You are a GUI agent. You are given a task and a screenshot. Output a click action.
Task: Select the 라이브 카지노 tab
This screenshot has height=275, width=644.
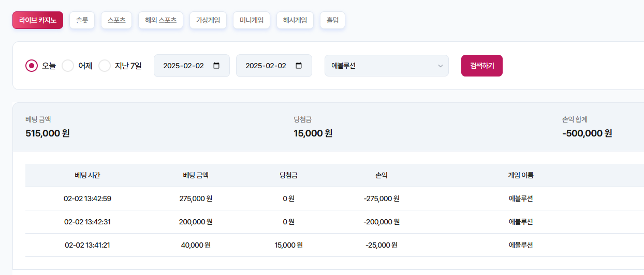(38, 20)
